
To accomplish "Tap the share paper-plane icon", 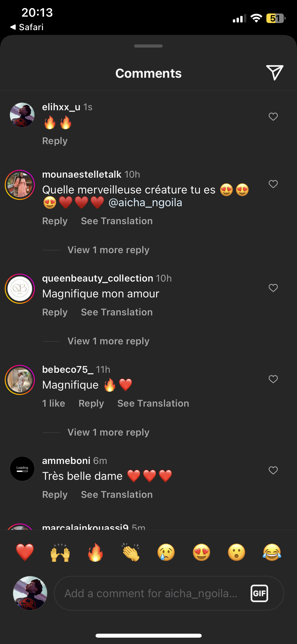I will 275,72.
